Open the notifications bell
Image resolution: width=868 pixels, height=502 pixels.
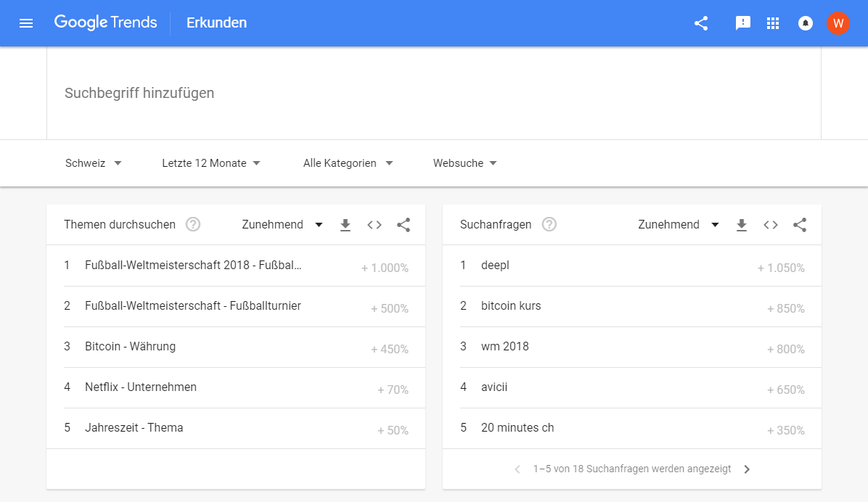pyautogui.click(x=806, y=22)
